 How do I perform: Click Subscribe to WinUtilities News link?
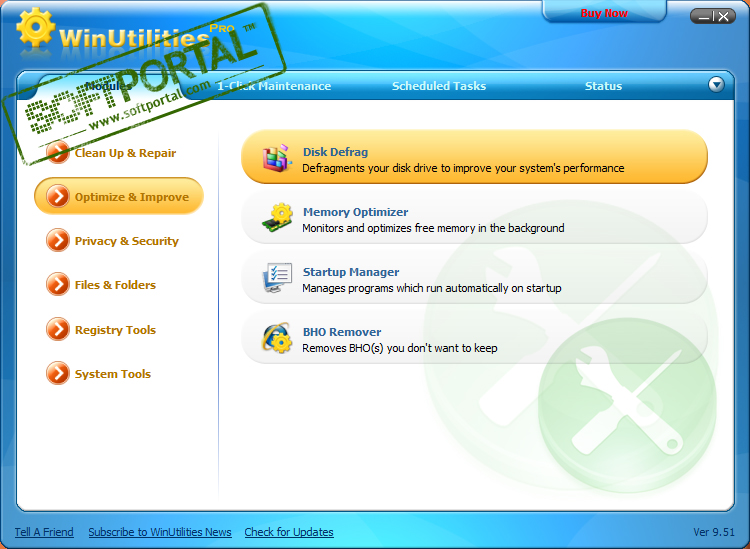point(160,532)
